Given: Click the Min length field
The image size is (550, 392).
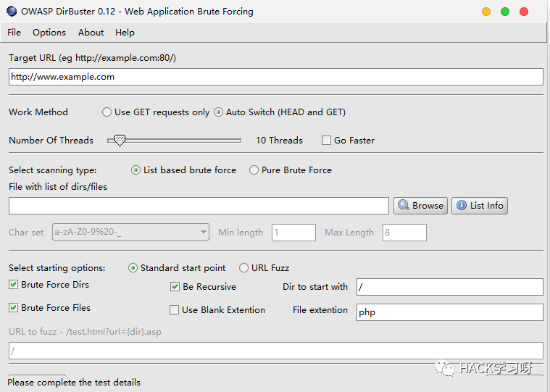Looking at the screenshot, I should point(293,233).
